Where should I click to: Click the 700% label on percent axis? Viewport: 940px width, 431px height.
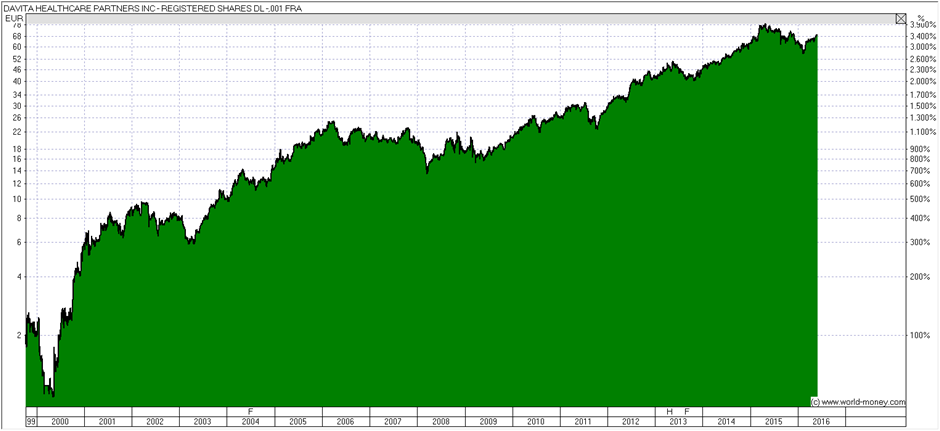pos(920,171)
